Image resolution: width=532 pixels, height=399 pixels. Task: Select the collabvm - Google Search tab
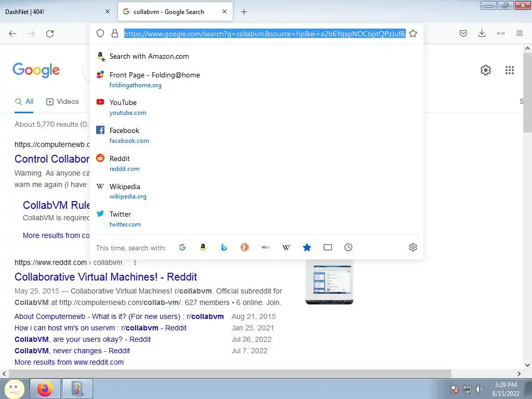[x=175, y=12]
